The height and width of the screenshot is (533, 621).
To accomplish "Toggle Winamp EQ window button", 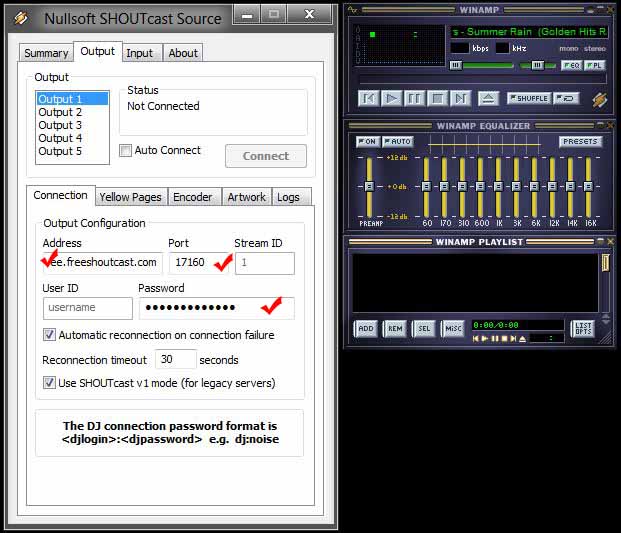I will pyautogui.click(x=571, y=65).
